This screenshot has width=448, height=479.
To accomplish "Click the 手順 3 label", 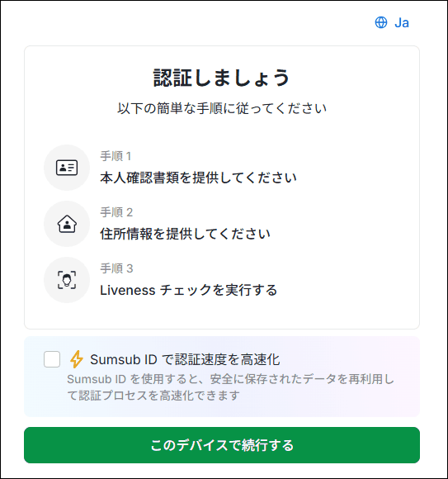I will (116, 268).
